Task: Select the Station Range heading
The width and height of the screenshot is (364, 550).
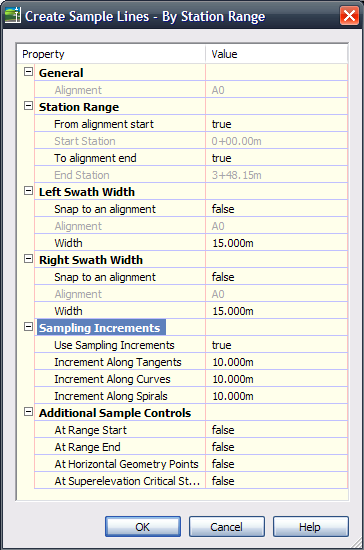Action: (79, 107)
